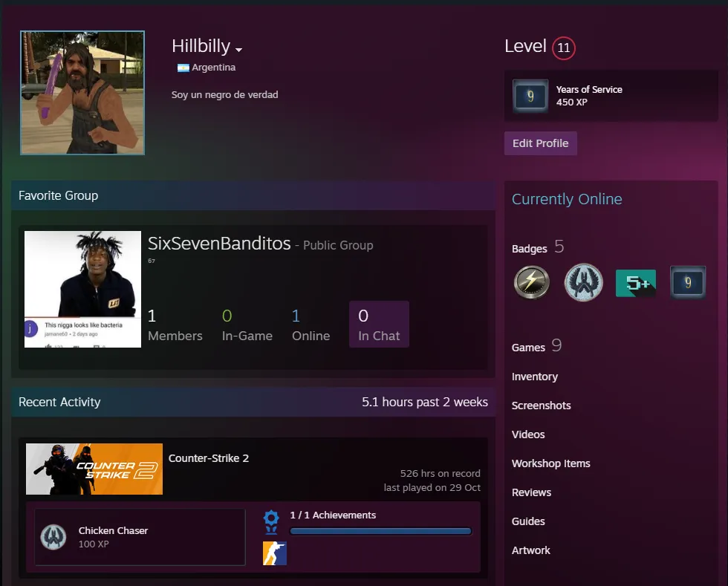The height and width of the screenshot is (586, 728).
Task: Open the Artwork section
Action: click(530, 550)
